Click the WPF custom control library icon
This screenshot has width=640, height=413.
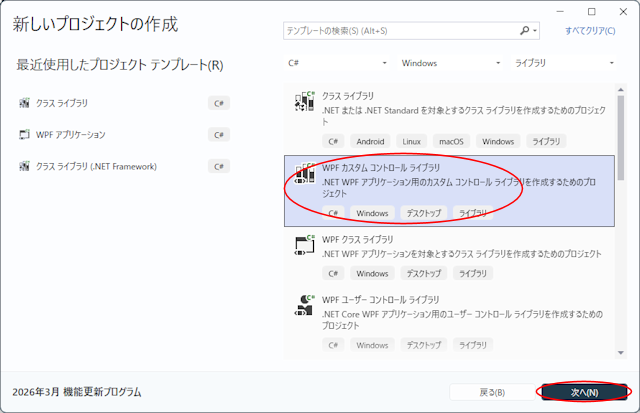click(x=305, y=174)
